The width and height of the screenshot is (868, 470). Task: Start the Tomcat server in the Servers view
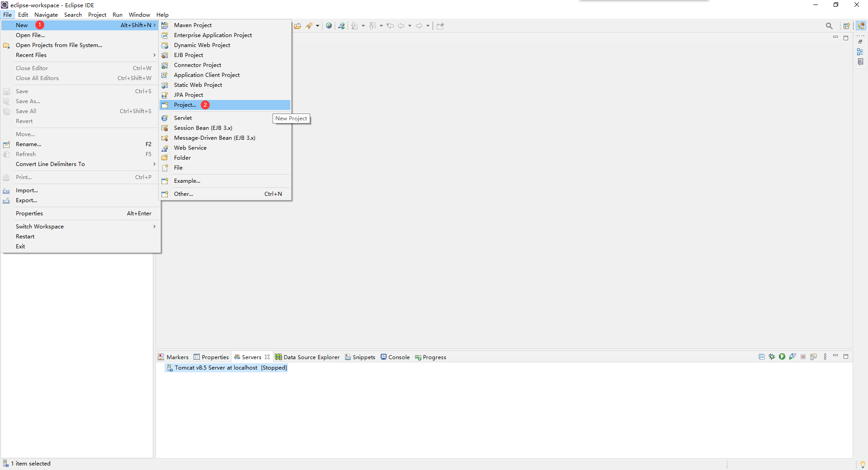pyautogui.click(x=782, y=357)
